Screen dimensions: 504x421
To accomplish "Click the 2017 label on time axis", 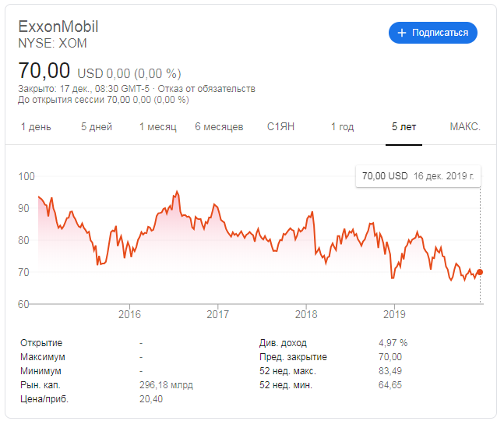I will click(x=218, y=314).
